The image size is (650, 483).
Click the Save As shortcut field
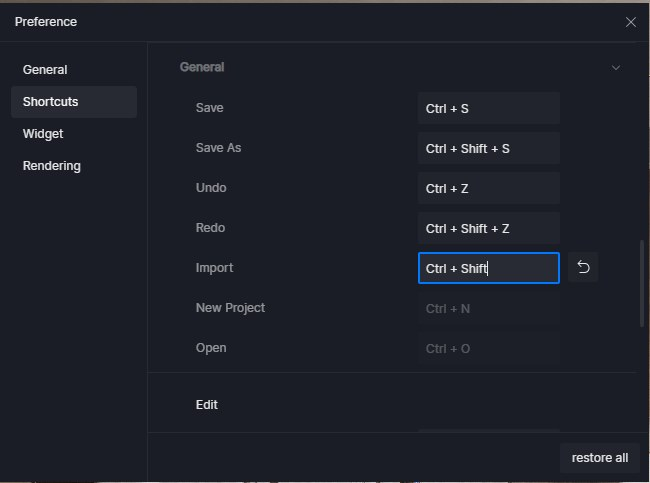tap(489, 148)
